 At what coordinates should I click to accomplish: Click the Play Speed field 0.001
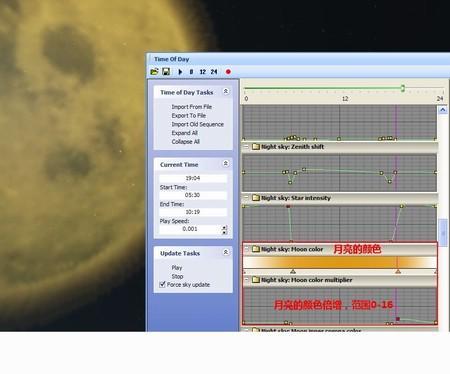190,229
